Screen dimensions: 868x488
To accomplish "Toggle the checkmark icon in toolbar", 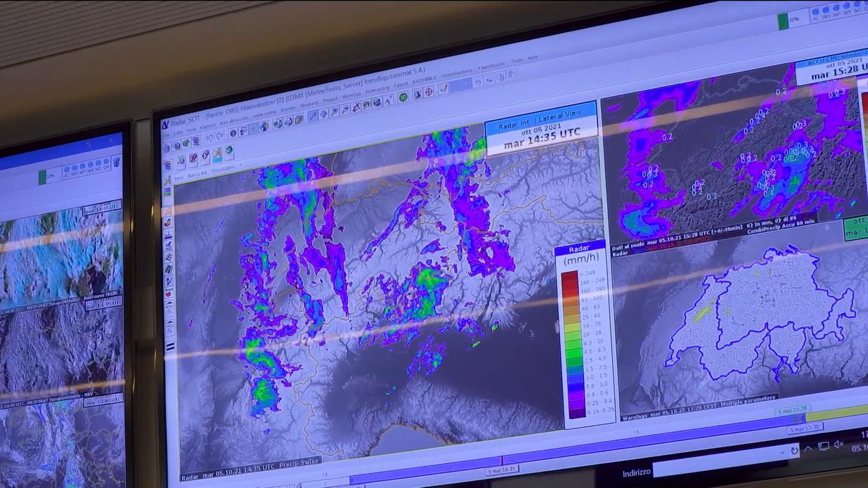I will pyautogui.click(x=443, y=89).
